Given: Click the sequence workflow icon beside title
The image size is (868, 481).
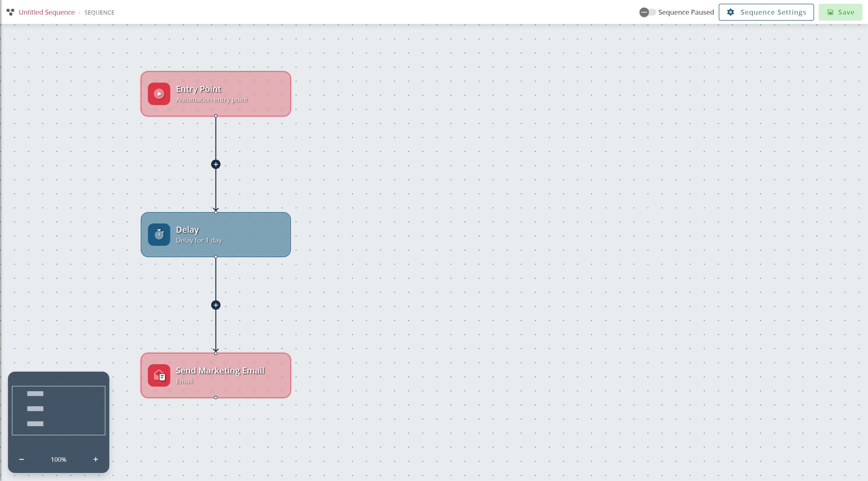Looking at the screenshot, I should click(11, 12).
